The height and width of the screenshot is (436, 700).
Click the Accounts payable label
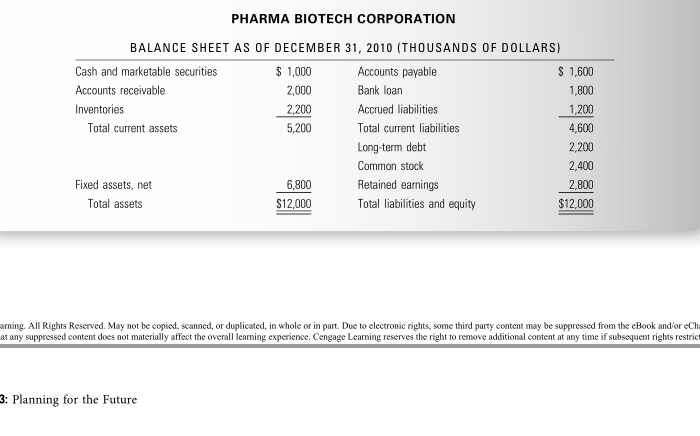click(397, 72)
